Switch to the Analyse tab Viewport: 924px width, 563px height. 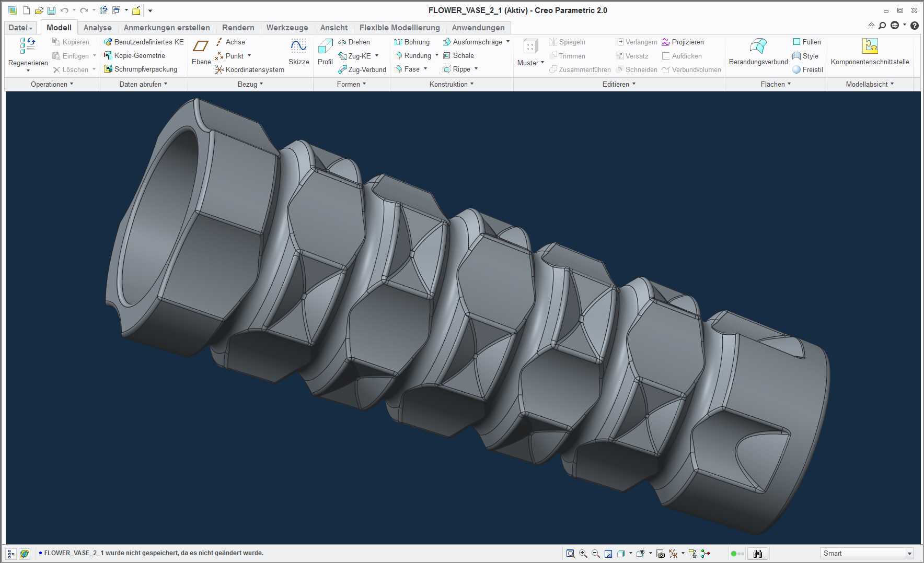(x=97, y=28)
